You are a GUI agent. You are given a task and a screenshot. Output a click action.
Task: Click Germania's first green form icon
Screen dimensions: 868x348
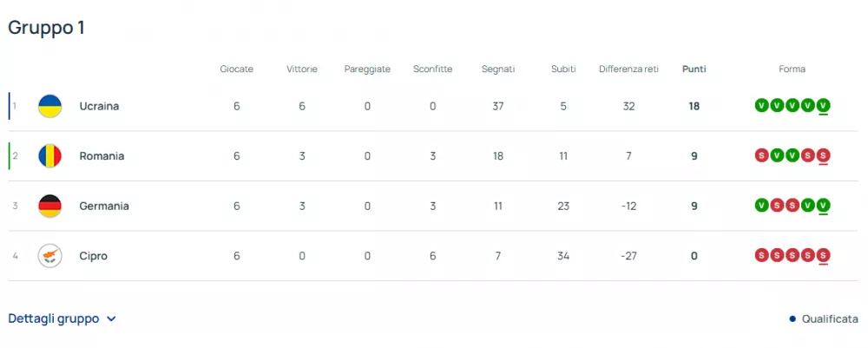coord(761,207)
